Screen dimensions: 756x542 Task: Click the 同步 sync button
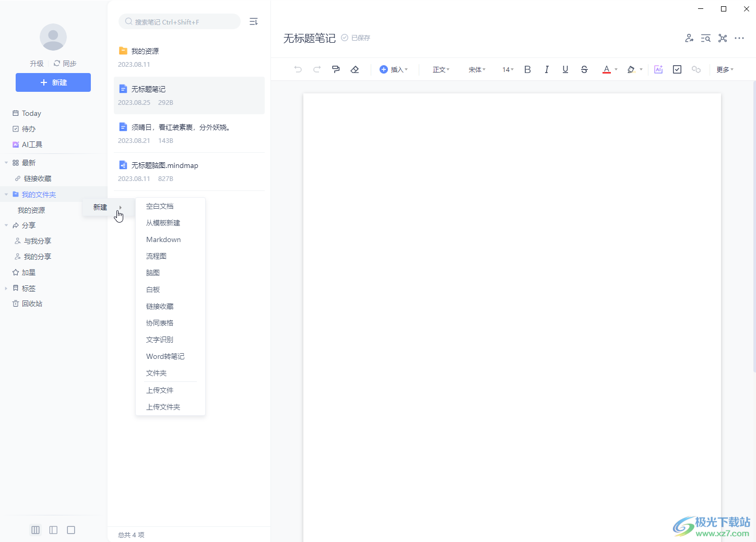coord(65,63)
